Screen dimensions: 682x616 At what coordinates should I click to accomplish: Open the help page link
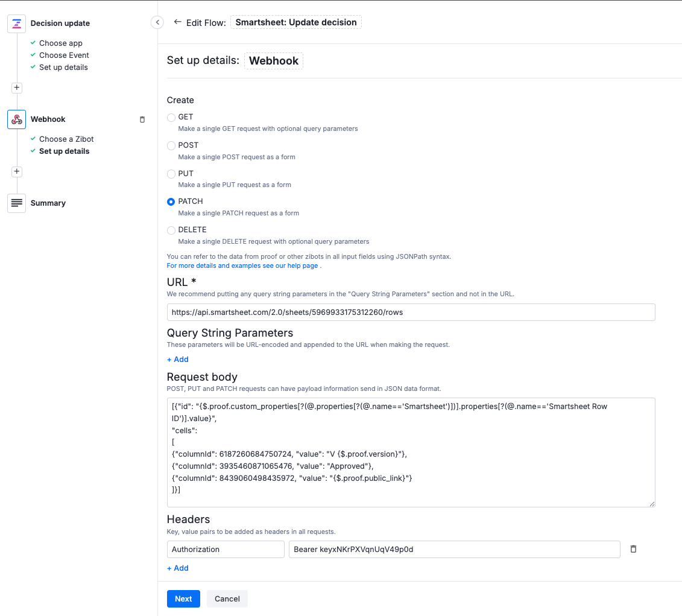pyautogui.click(x=242, y=265)
